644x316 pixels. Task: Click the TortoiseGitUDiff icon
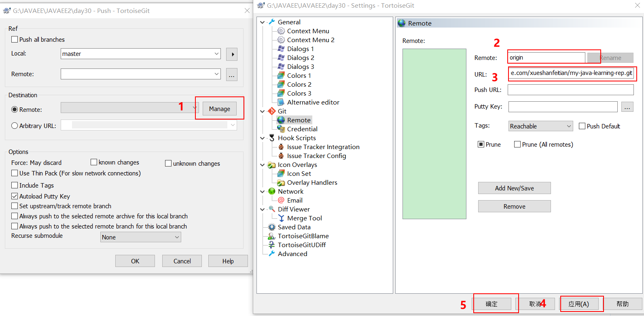tap(272, 245)
